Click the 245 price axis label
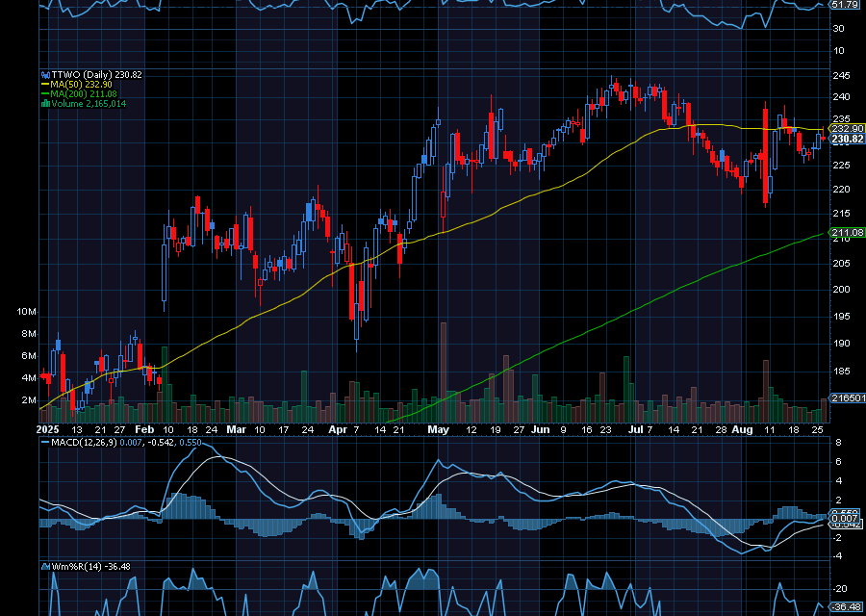 [x=841, y=76]
